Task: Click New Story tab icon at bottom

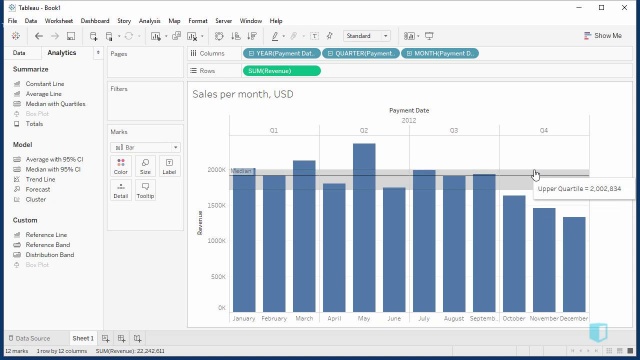Action: tap(138, 338)
